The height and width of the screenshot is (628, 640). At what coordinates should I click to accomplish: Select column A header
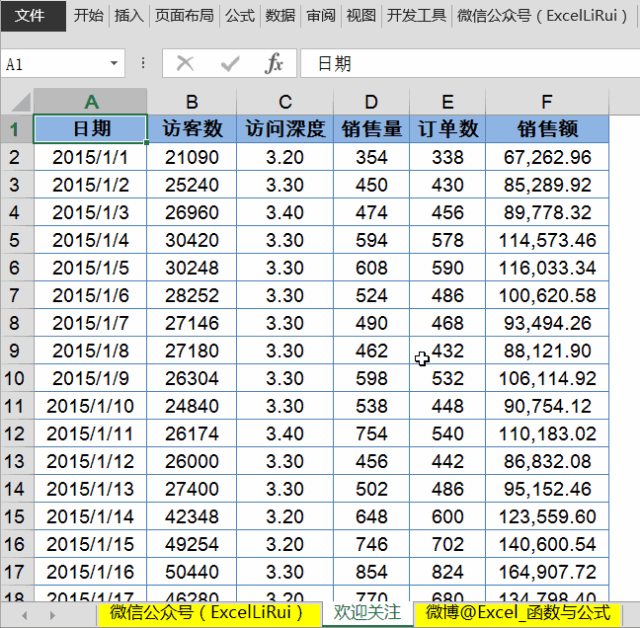tap(90, 102)
